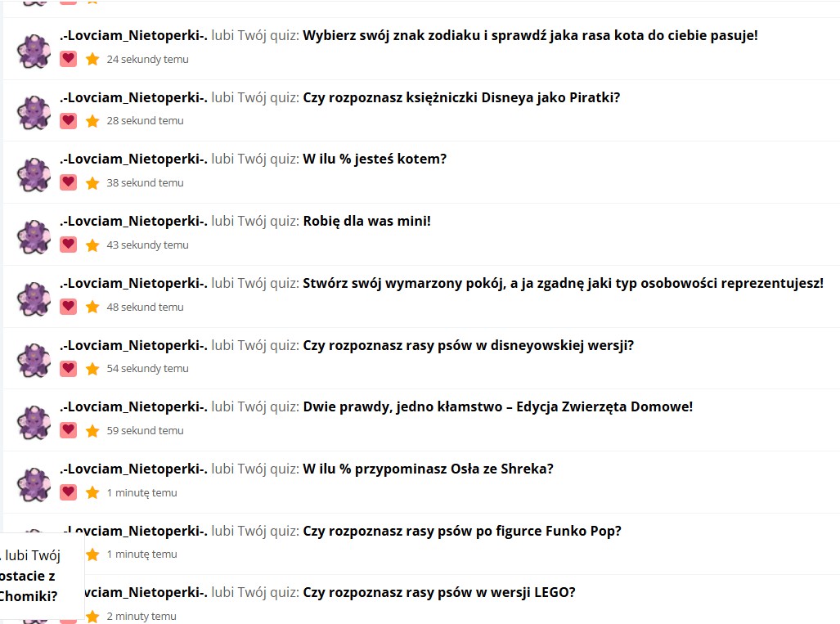Click user avatar beside Shrek donkey quiz notification

point(34,484)
